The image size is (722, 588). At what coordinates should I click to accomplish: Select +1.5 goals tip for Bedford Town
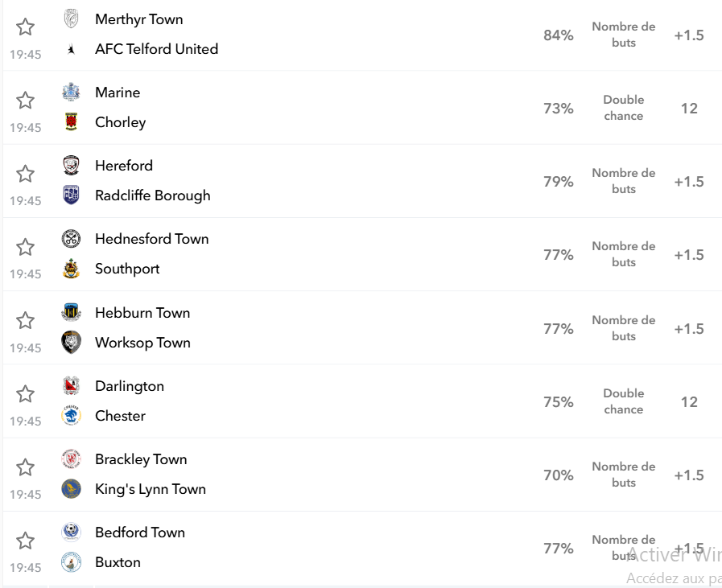(x=689, y=548)
